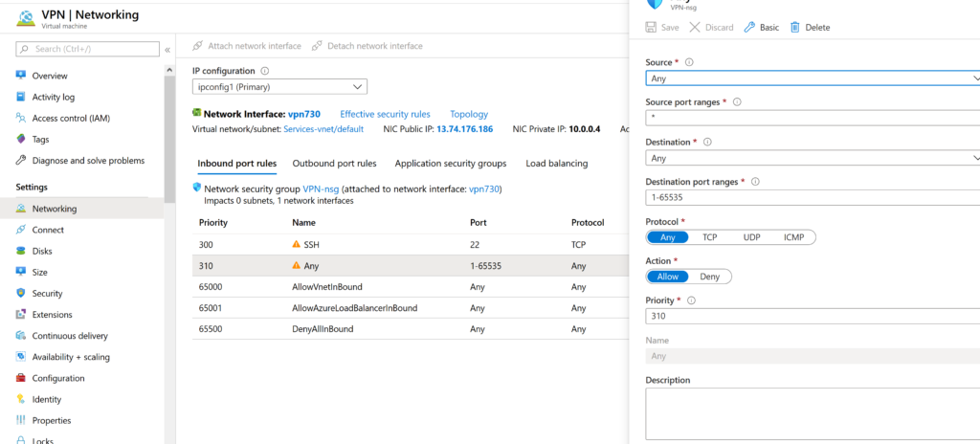Click the Save disk icon
Viewport: 980px width, 444px height.
[x=652, y=28]
